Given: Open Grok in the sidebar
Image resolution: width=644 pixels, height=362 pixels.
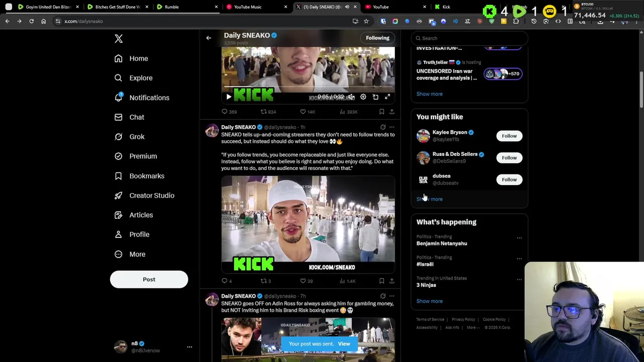Looking at the screenshot, I should (129, 137).
